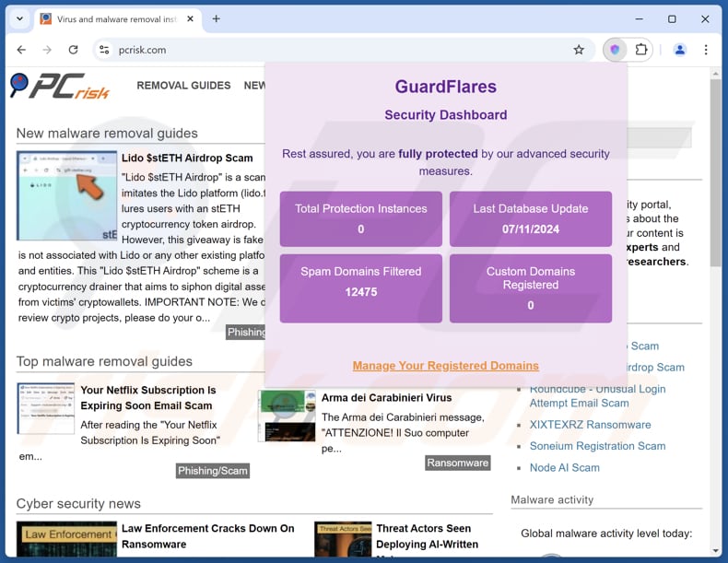Open Soneium Registration Scam link
This screenshot has width=728, height=563.
pos(597,446)
